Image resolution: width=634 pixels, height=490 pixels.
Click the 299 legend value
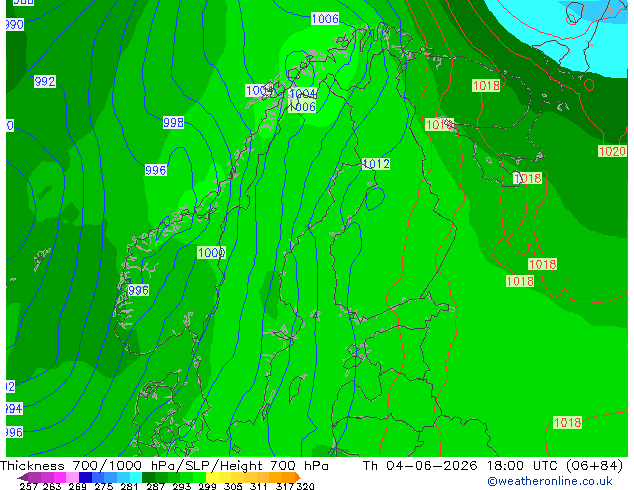click(207, 486)
